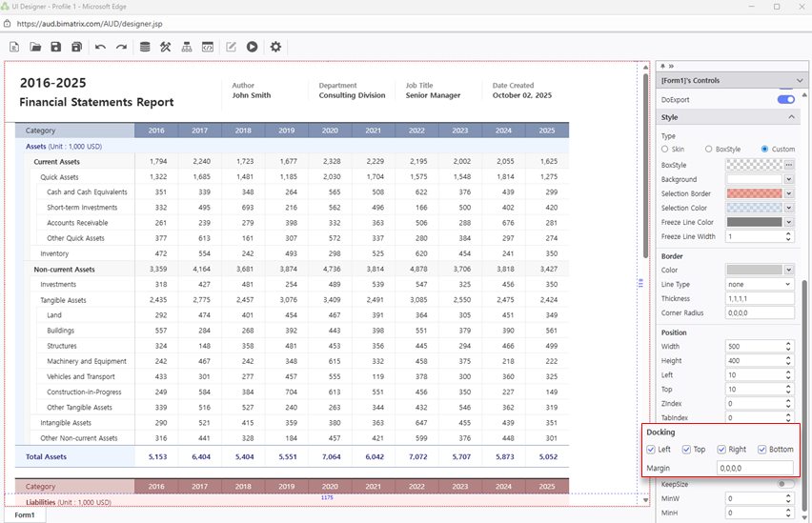812x523 pixels.
Task: Open a file with the folder icon
Action: pos(35,47)
